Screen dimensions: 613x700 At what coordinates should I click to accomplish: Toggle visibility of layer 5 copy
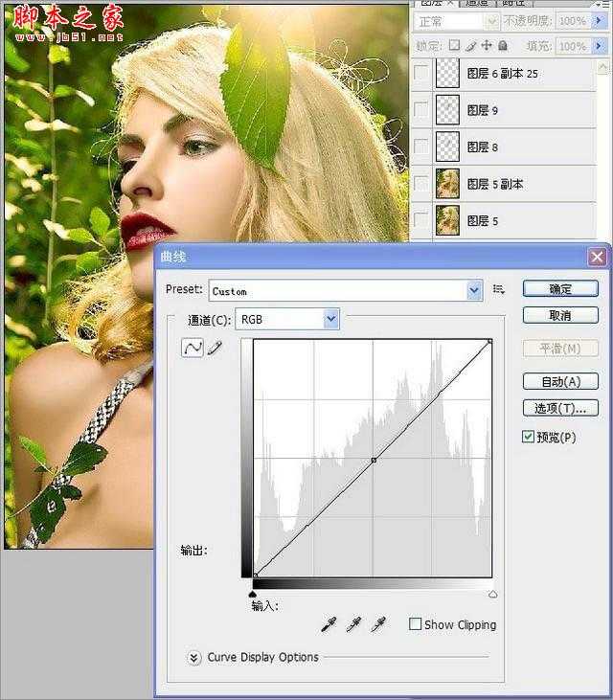[420, 183]
